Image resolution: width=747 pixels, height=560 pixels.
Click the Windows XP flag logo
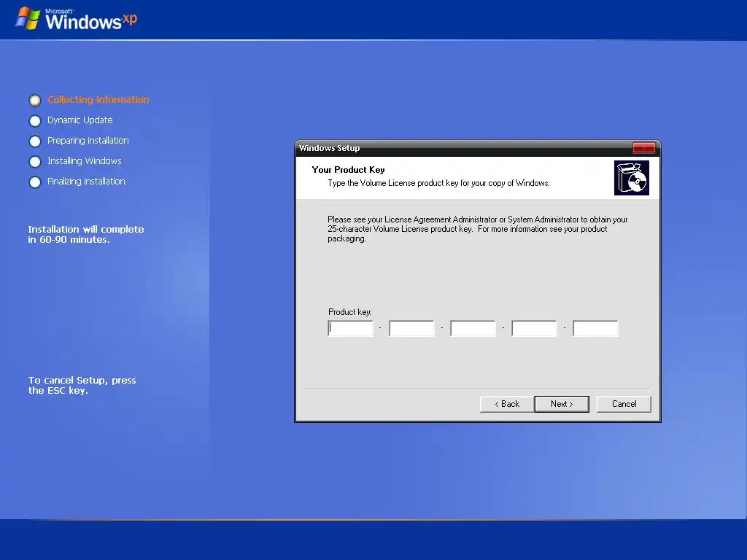click(28, 18)
